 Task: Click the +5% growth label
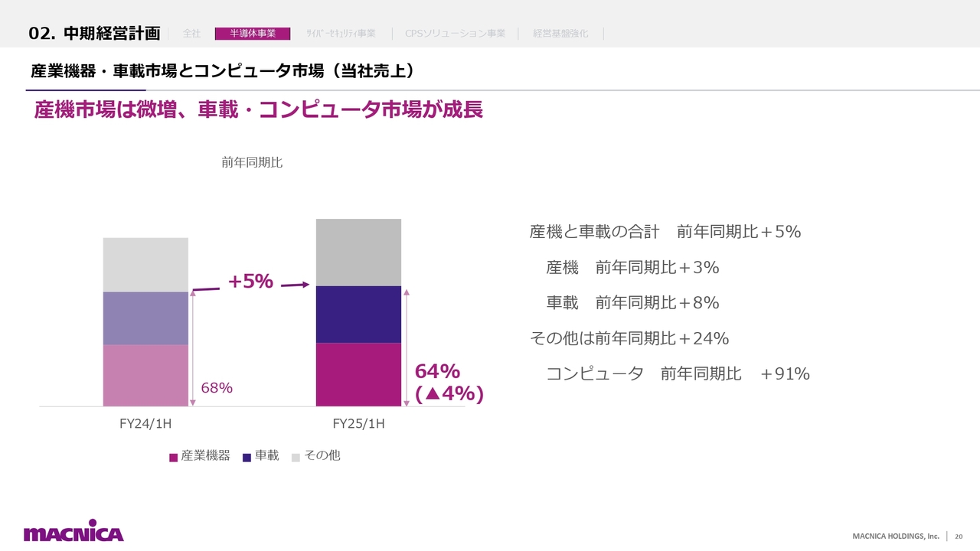[250, 282]
